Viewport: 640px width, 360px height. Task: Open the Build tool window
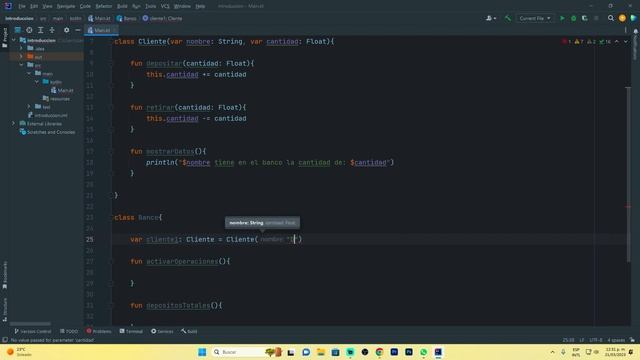(189, 331)
